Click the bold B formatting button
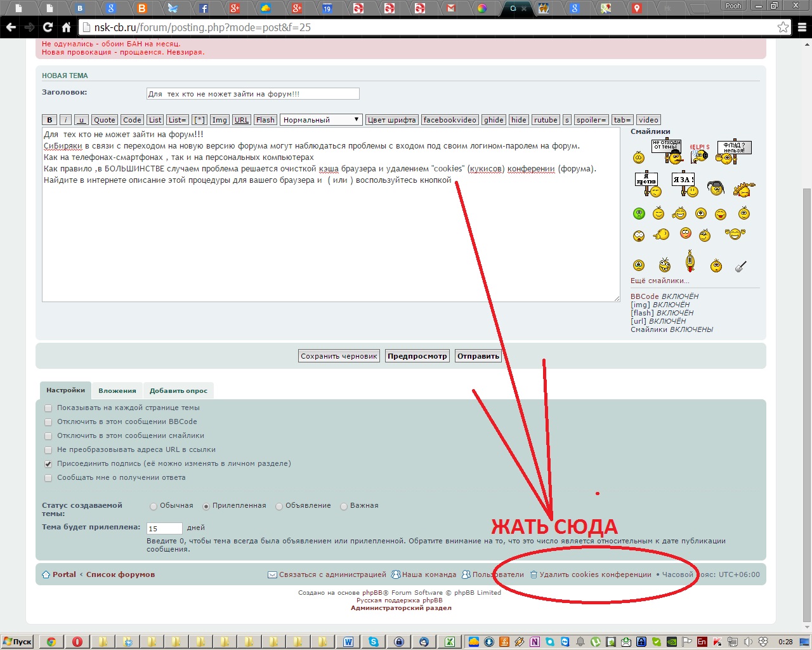Screen dimensions: 812x650 (x=49, y=120)
